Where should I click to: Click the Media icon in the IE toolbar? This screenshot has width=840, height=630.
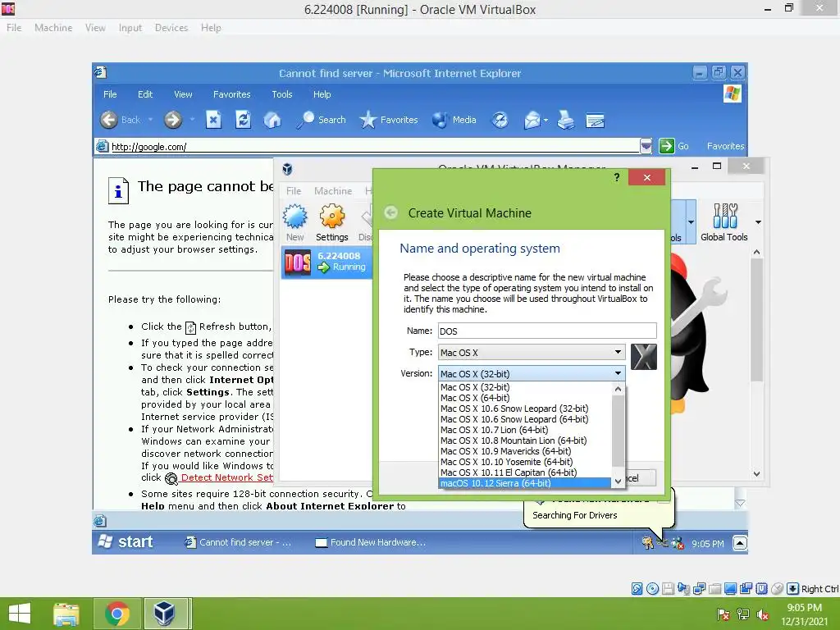pyautogui.click(x=440, y=120)
